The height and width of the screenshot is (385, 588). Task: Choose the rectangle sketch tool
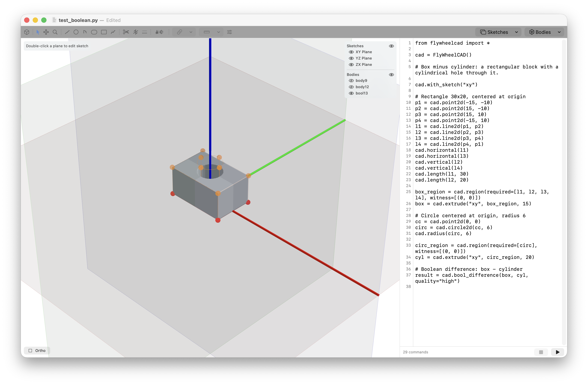coord(104,32)
